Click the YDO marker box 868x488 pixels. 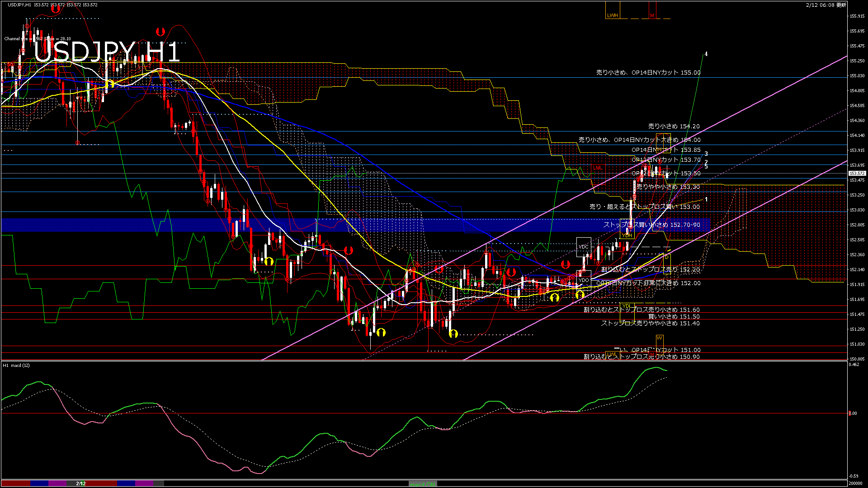(x=584, y=280)
